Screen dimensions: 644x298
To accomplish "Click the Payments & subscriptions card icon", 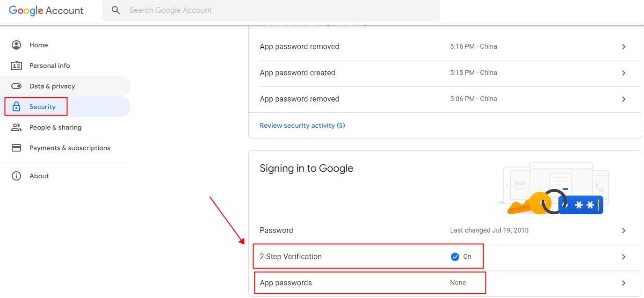I will point(16,148).
